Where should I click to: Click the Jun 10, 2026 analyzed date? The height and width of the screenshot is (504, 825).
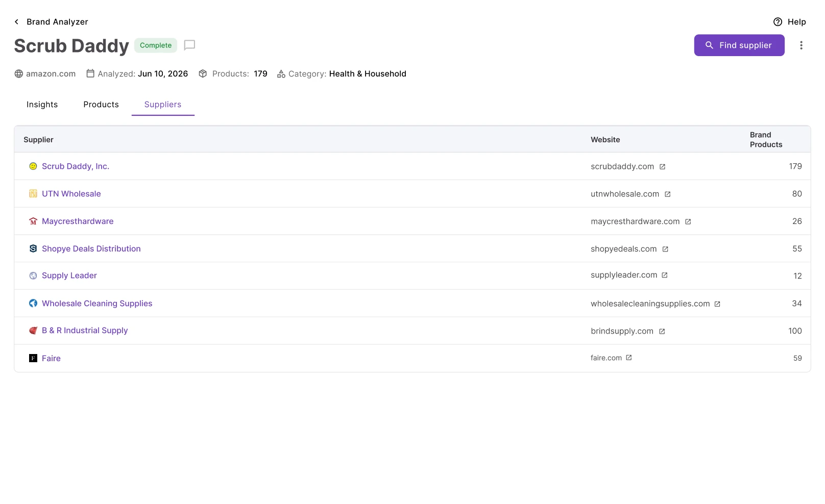pyautogui.click(x=163, y=74)
